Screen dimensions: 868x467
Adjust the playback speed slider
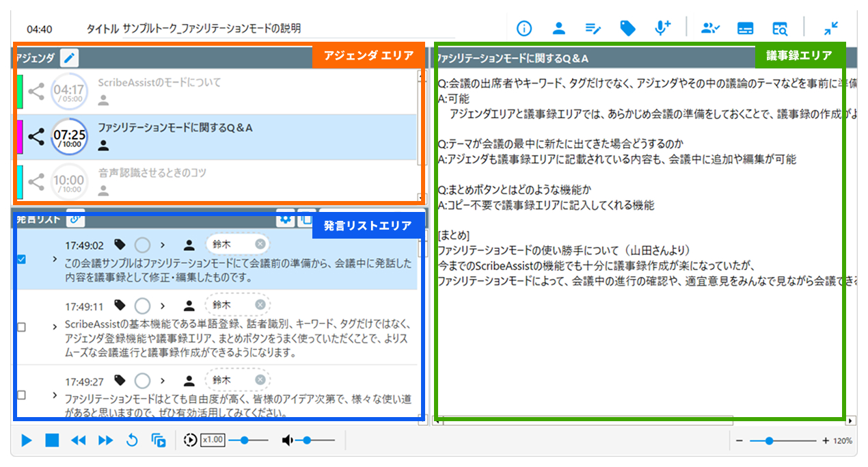click(248, 440)
